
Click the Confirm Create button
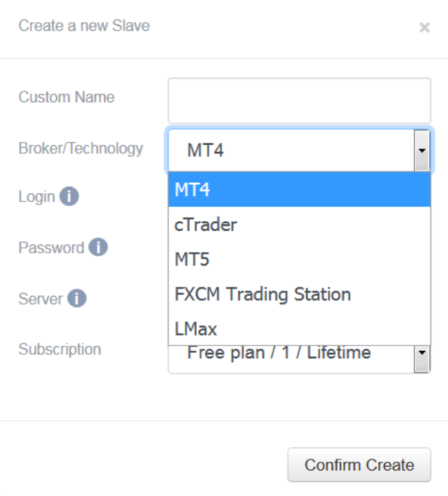(x=359, y=464)
